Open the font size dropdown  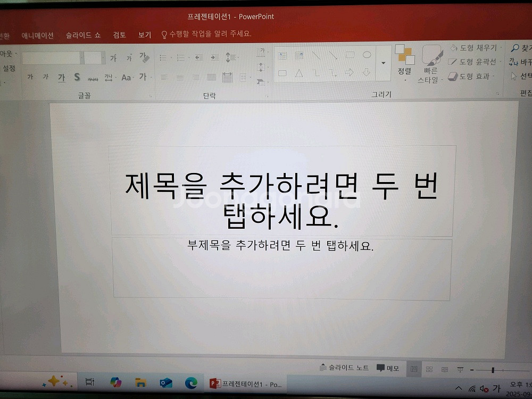[104, 57]
